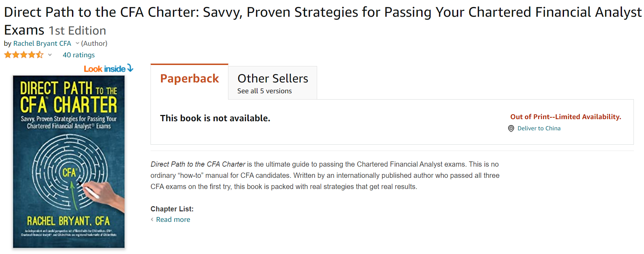Click See all 5 versions
This screenshot has width=644, height=254.
[x=264, y=91]
